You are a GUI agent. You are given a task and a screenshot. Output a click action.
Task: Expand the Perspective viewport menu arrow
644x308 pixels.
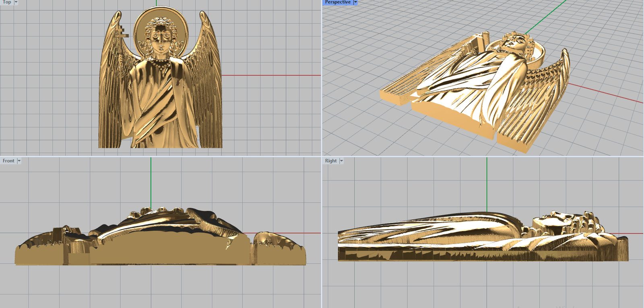click(x=355, y=2)
